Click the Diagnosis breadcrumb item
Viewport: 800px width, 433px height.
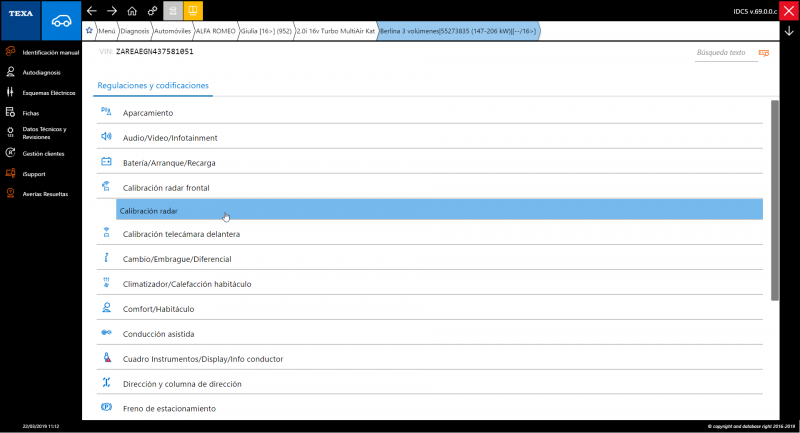click(x=135, y=31)
